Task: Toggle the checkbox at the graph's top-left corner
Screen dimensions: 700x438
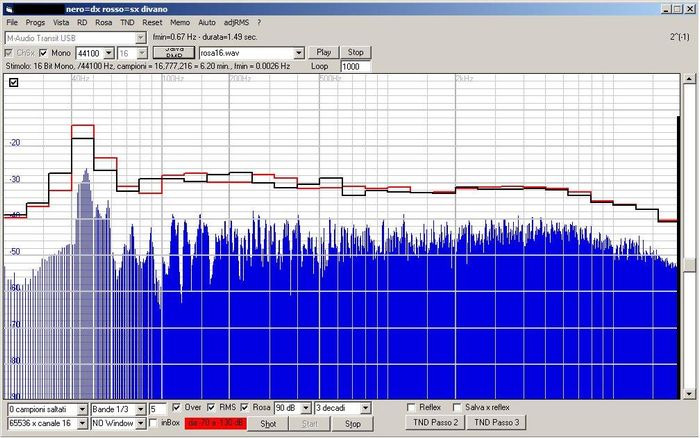Action: point(13,82)
